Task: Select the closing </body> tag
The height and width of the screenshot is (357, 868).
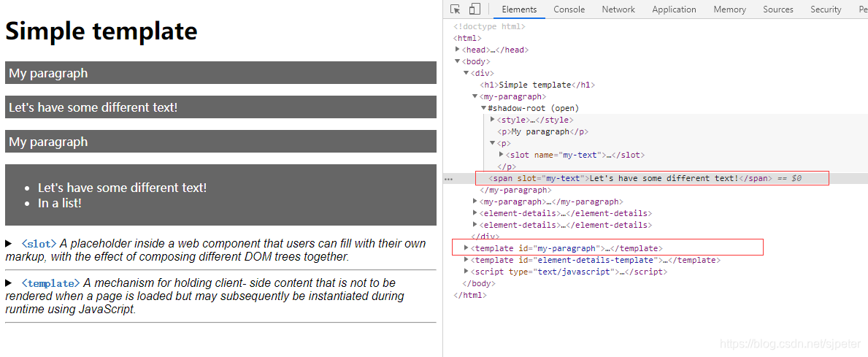Action: click(x=478, y=283)
